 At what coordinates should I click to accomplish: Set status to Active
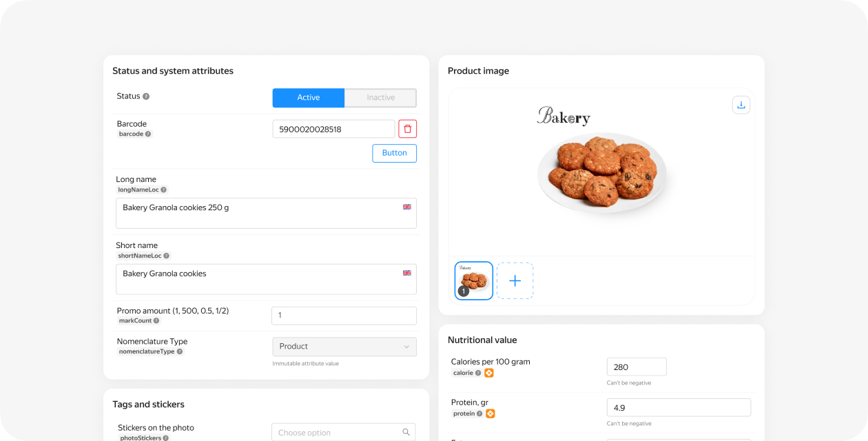[x=309, y=98]
